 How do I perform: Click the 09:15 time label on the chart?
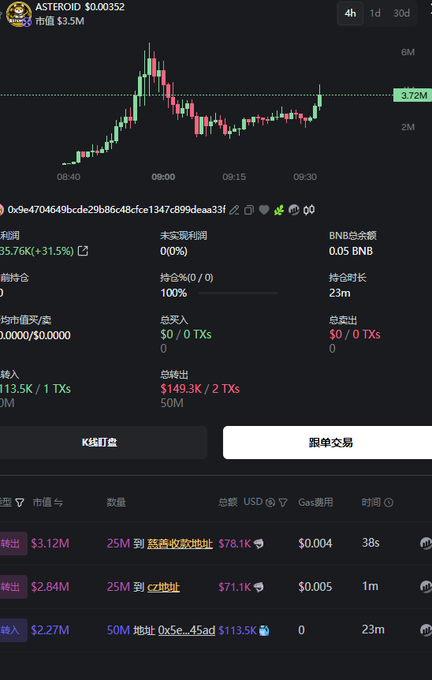pyautogui.click(x=234, y=177)
